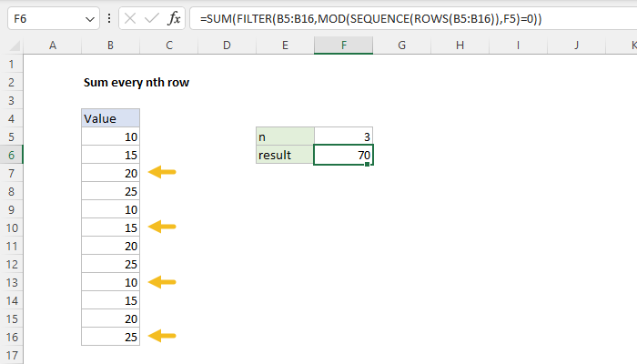Click the yellow arrow pointing at row 7
This screenshot has width=637, height=364.
point(162,172)
